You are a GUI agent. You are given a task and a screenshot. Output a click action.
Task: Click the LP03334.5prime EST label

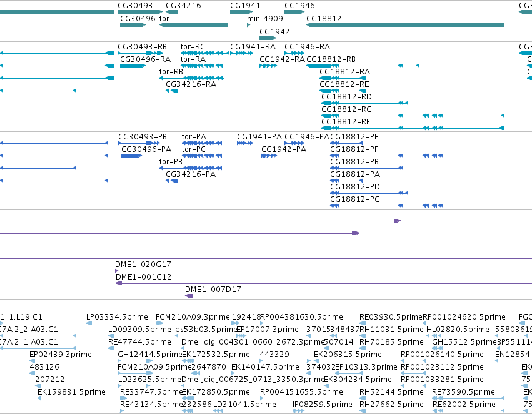click(117, 317)
